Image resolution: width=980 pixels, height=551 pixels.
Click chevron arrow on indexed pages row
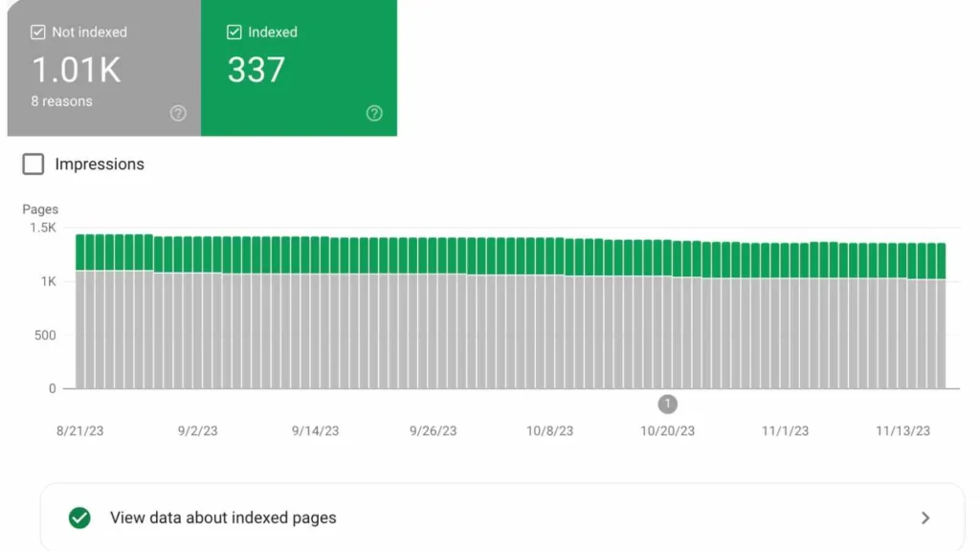(925, 518)
